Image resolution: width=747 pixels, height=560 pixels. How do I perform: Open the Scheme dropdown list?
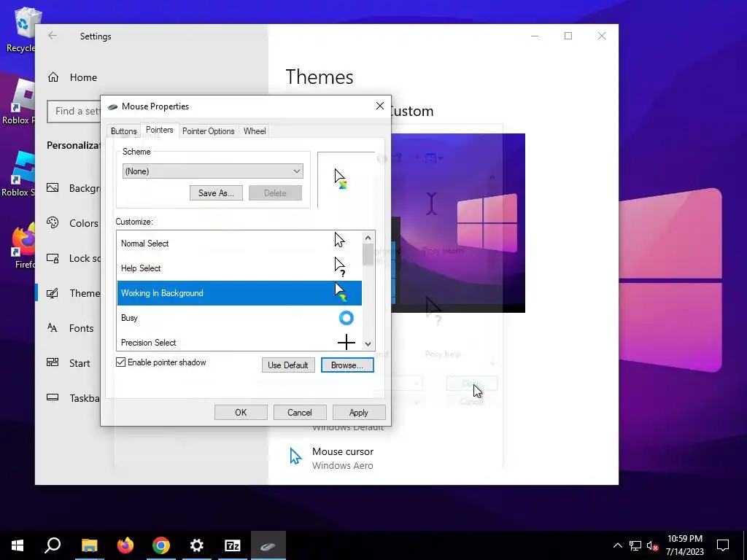tap(212, 171)
